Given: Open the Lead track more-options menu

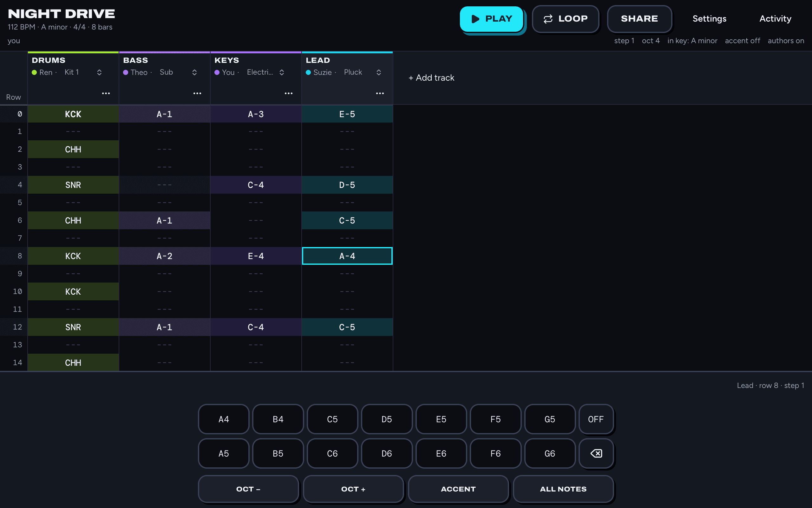Looking at the screenshot, I should [x=380, y=93].
